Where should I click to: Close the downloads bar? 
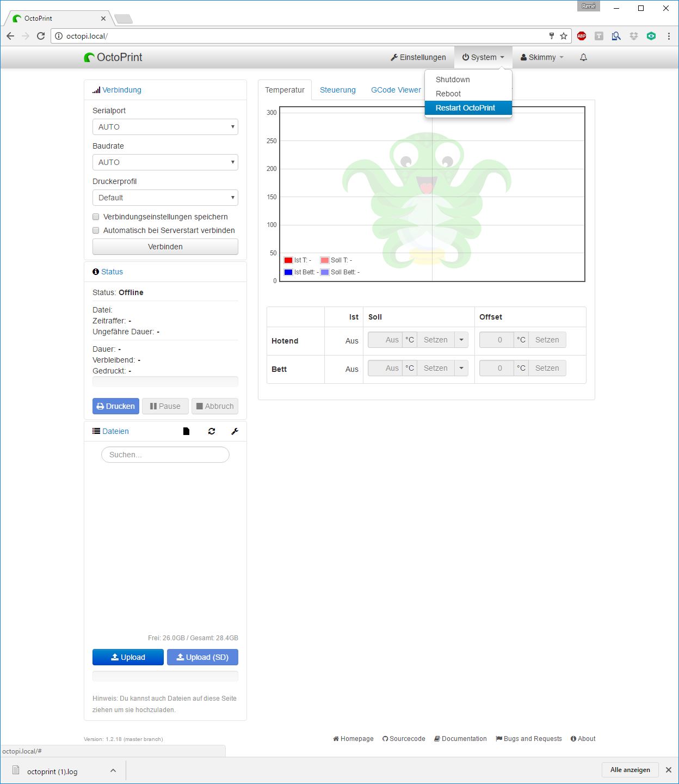[669, 770]
